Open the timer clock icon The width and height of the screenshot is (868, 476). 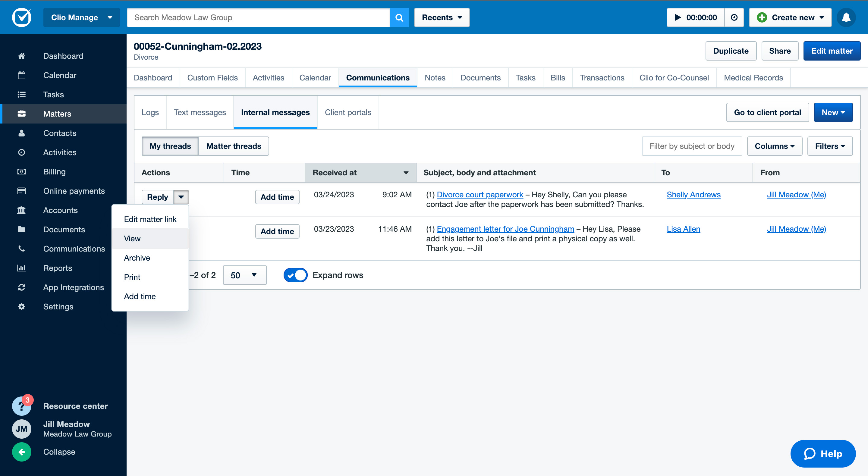pos(734,17)
